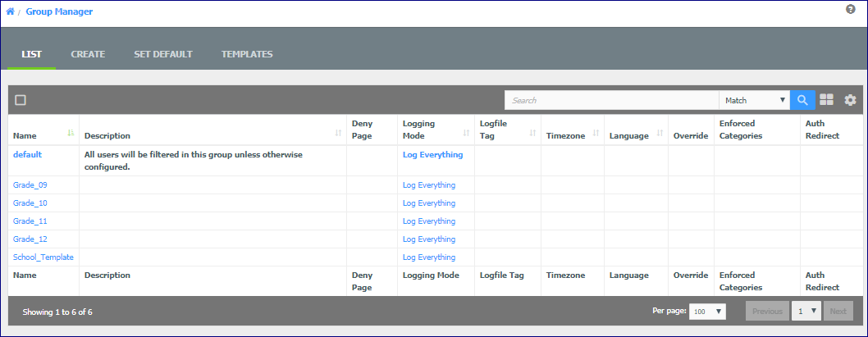The height and width of the screenshot is (337, 868).
Task: Open the Grade_11 group
Action: click(x=30, y=221)
